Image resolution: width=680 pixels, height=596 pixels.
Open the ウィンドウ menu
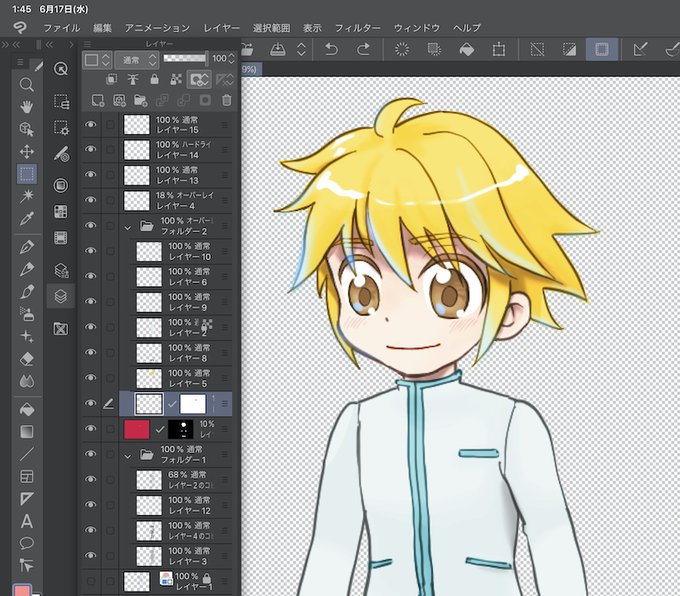[x=417, y=28]
